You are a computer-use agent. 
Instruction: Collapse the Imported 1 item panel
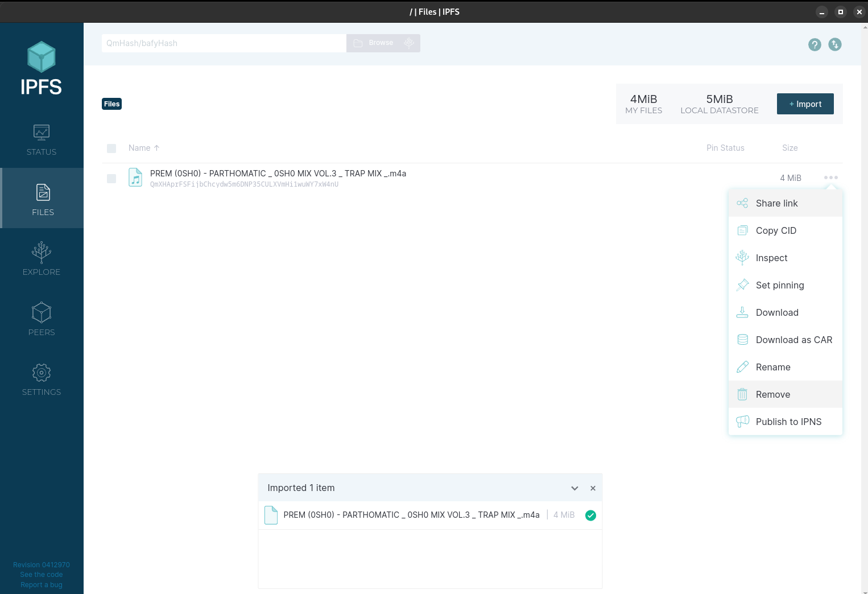pos(574,488)
